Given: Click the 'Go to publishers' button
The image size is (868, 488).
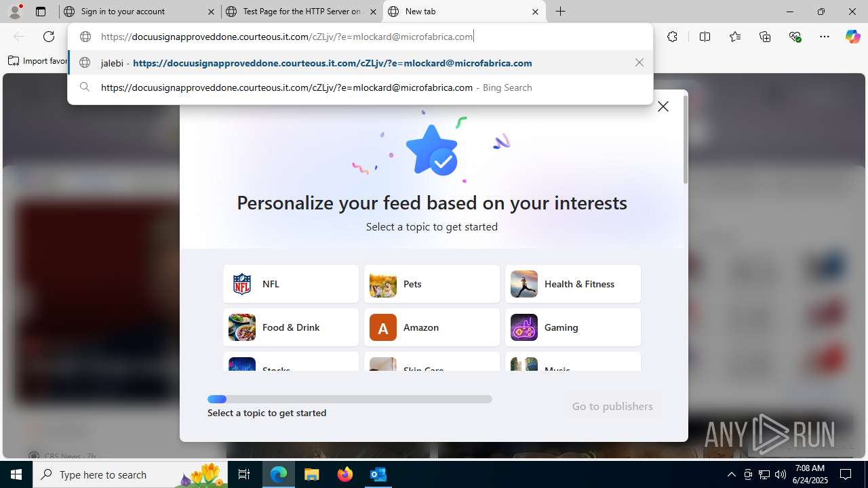Looking at the screenshot, I should click(612, 406).
